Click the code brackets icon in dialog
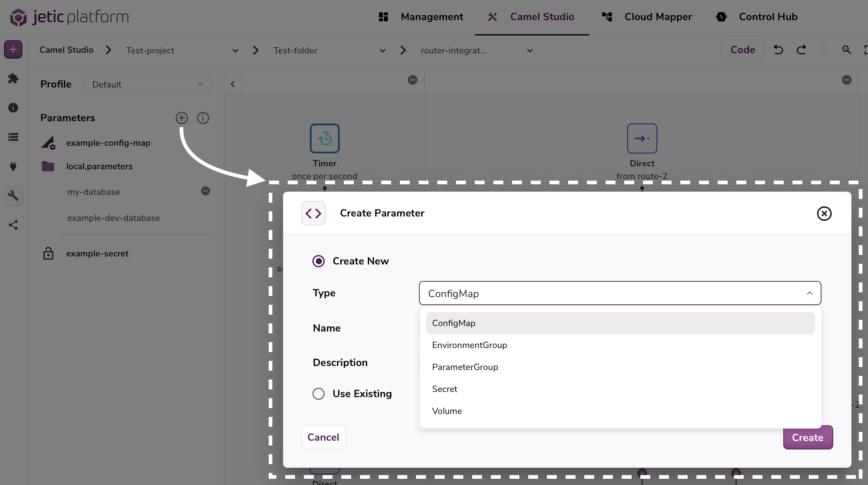This screenshot has width=868, height=485. point(313,213)
